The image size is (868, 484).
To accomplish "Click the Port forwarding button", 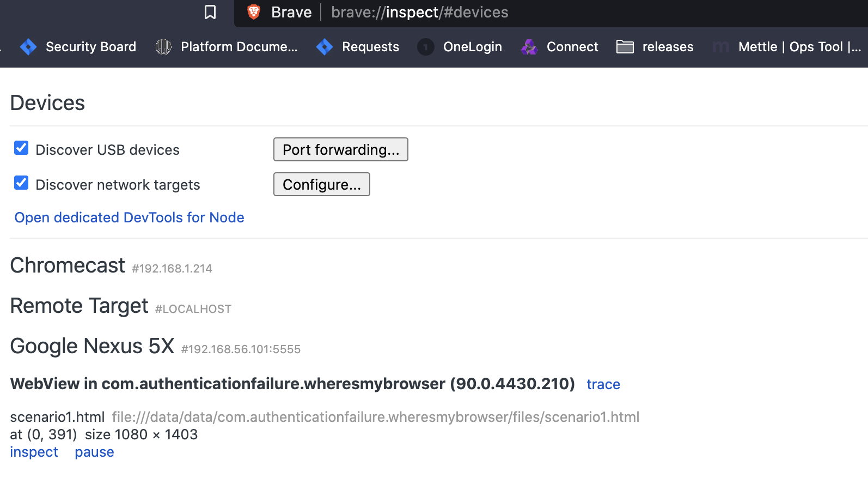I will click(340, 149).
